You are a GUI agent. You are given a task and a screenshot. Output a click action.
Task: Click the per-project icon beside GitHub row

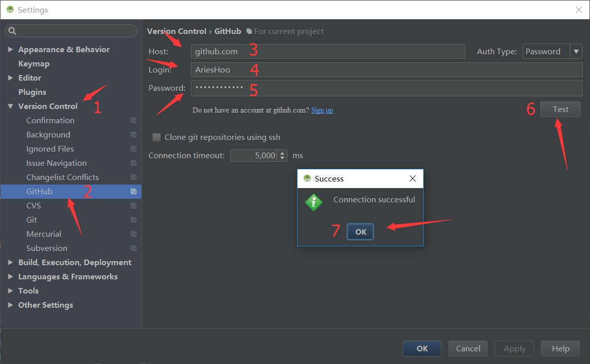point(133,191)
